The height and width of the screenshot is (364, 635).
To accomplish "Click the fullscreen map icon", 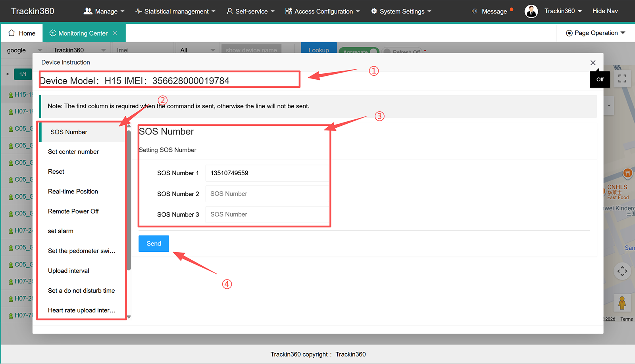I will point(622,79).
